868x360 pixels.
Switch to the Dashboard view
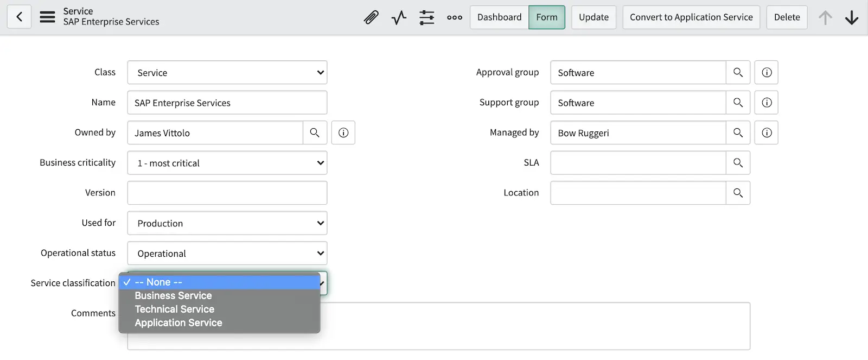pos(499,17)
